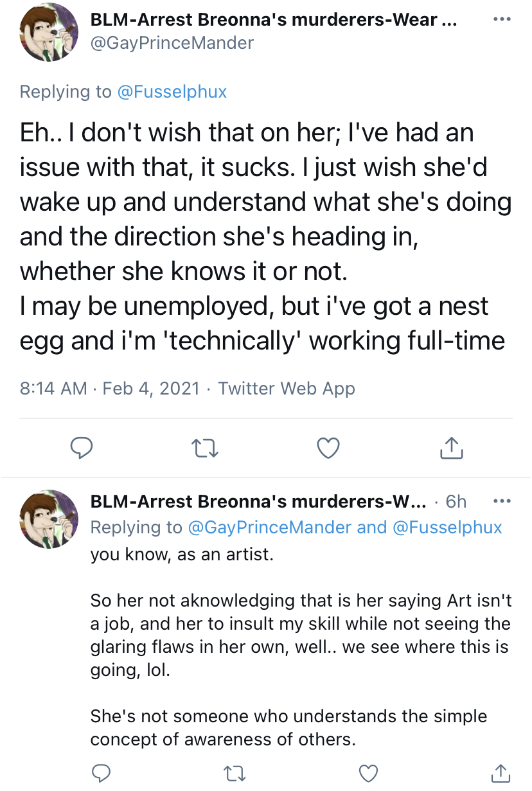Open @Fusselphux link in second tweet
This screenshot has height=791, width=532.
[x=447, y=528]
